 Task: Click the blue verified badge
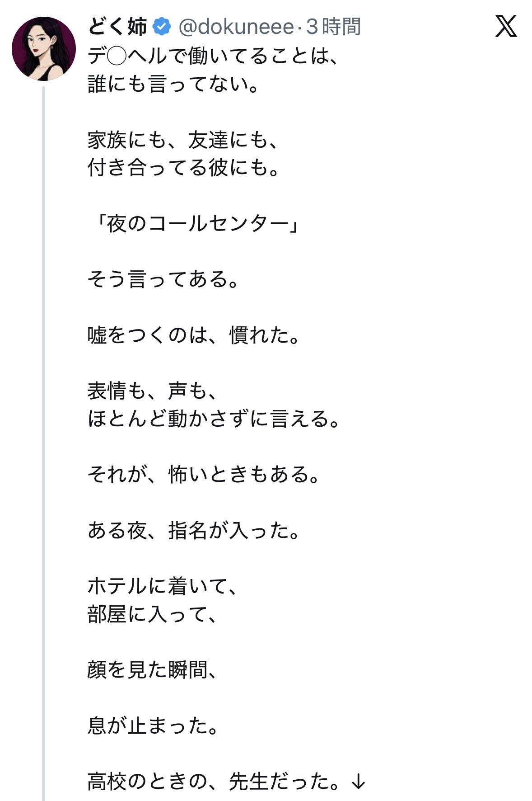(162, 27)
